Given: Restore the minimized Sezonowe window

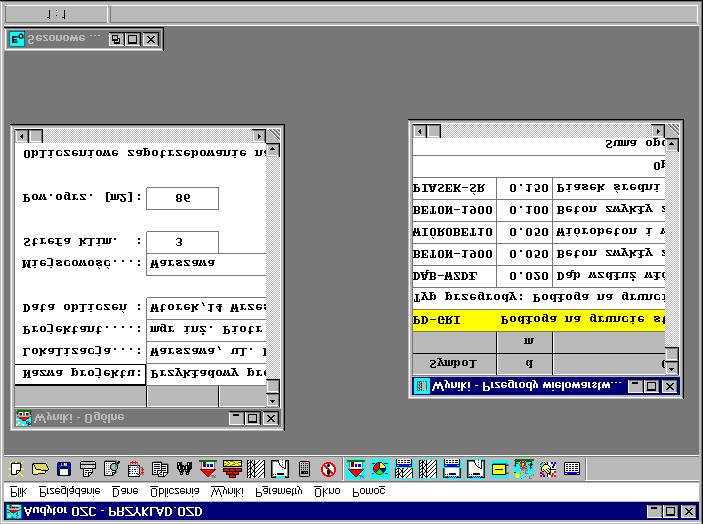Looking at the screenshot, I should tap(116, 39).
